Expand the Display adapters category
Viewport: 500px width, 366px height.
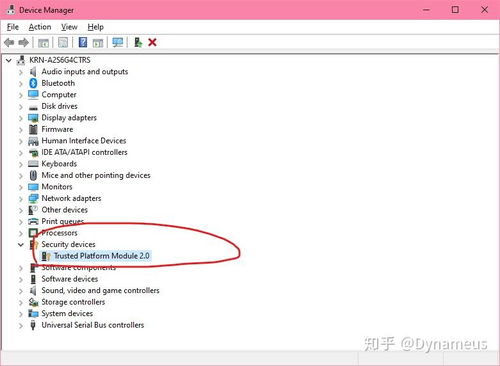point(21,118)
